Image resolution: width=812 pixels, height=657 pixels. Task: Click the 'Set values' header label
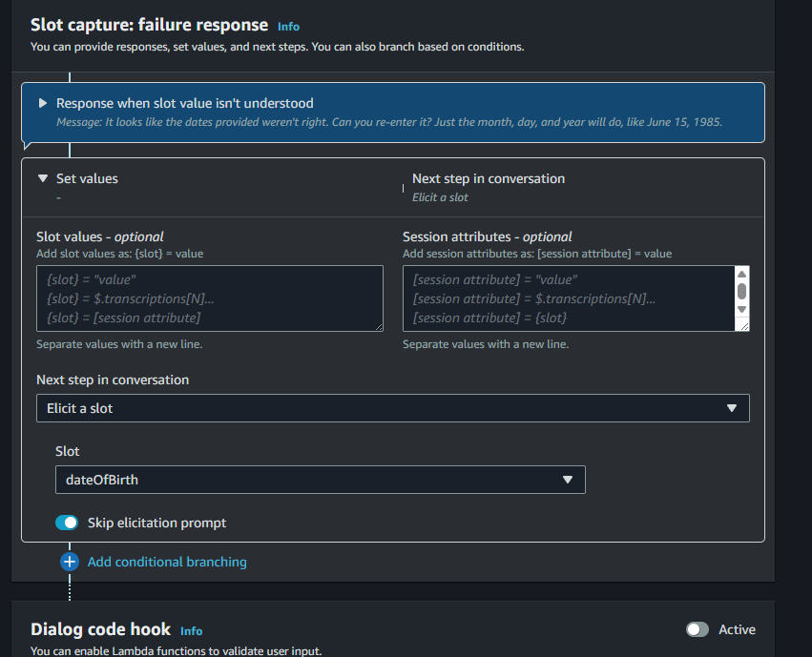(87, 178)
